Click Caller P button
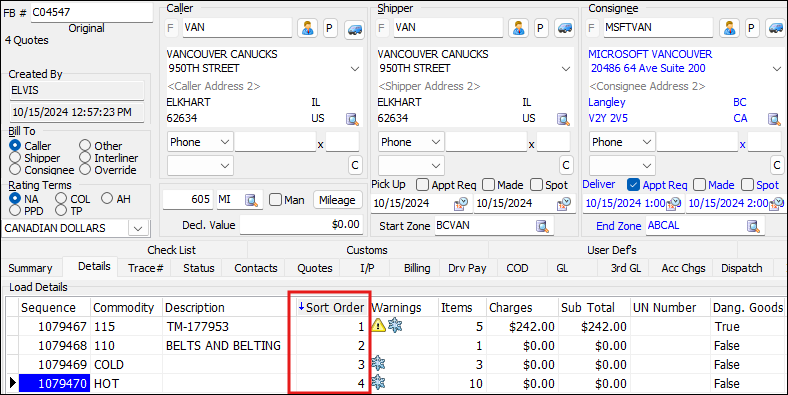Image resolution: width=788 pixels, height=395 pixels. 330,28
